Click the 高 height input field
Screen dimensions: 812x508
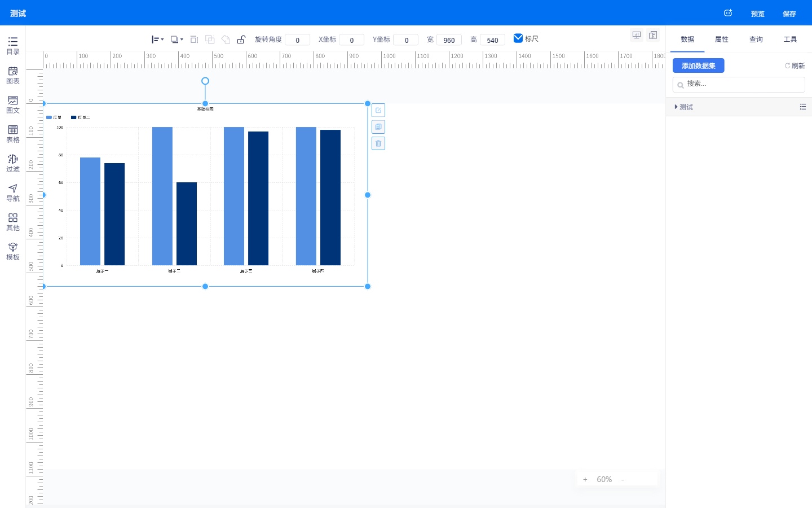[x=492, y=40]
